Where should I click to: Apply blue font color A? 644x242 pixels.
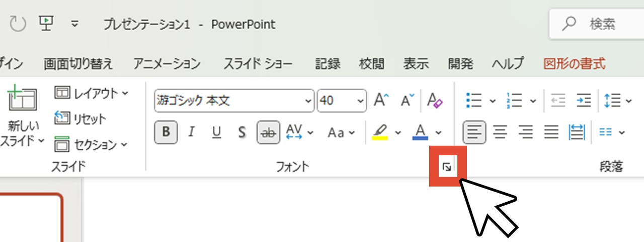(420, 132)
